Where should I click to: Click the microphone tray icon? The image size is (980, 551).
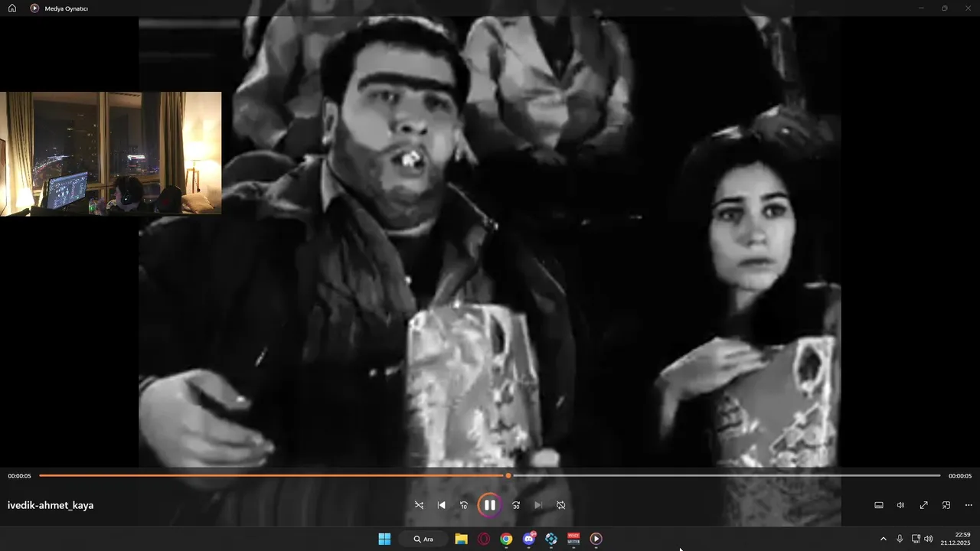[x=900, y=539]
